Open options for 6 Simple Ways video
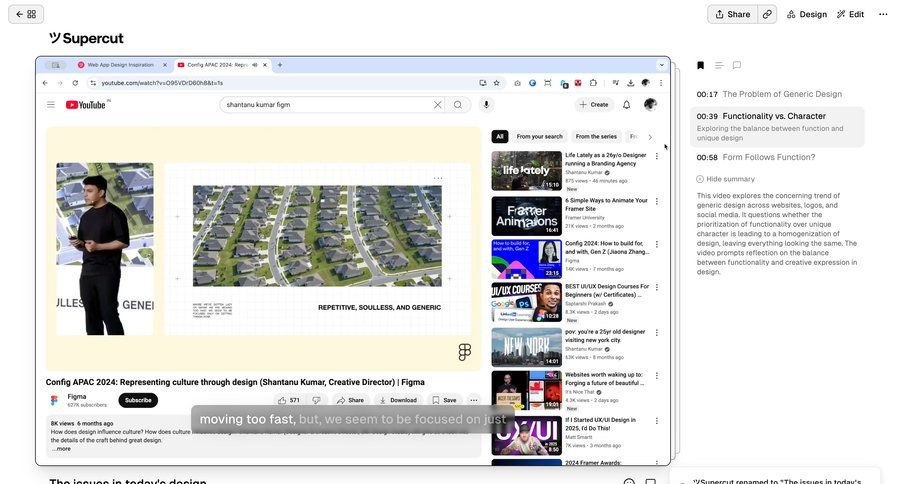 click(x=657, y=202)
